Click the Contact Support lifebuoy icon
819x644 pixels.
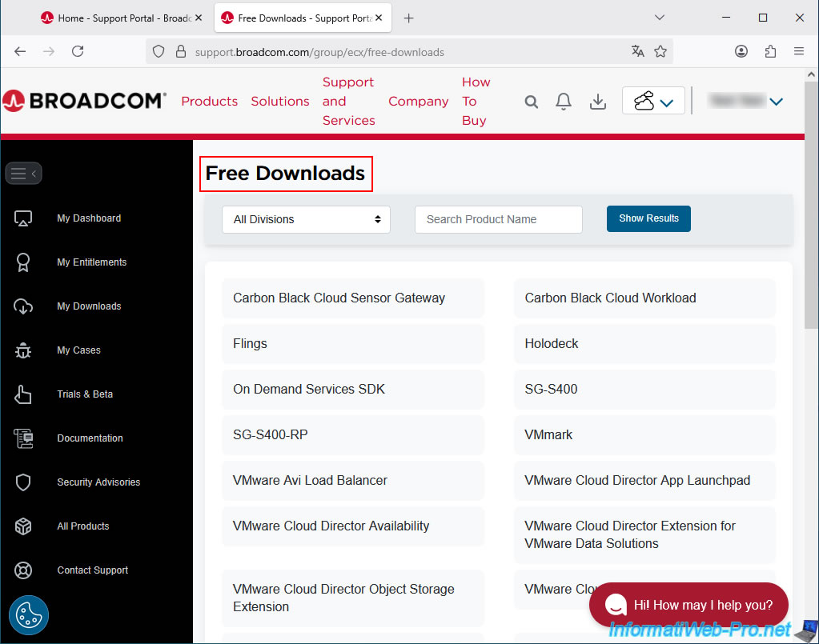[23, 570]
